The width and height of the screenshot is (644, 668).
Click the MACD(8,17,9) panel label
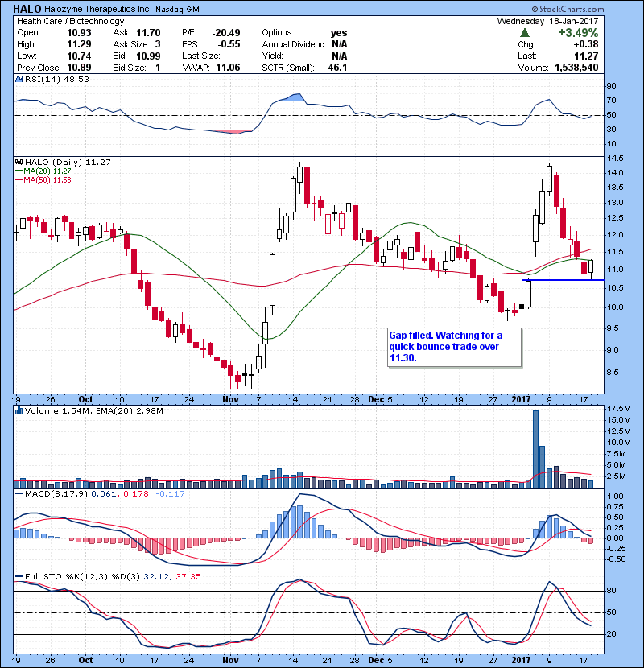(56, 494)
